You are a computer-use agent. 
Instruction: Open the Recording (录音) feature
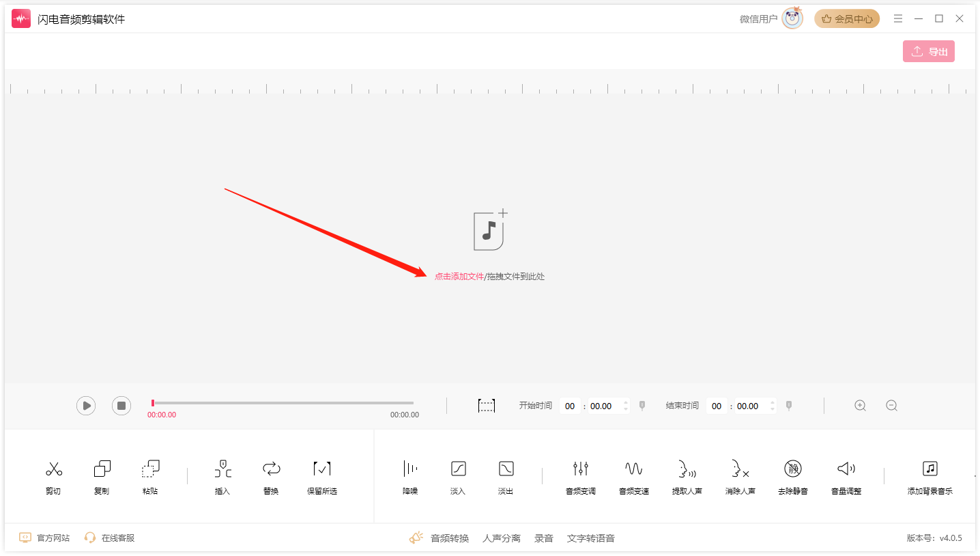tap(544, 538)
